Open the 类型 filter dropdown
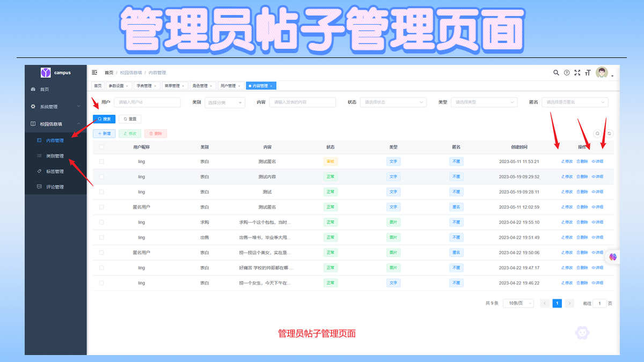The image size is (644, 362). [x=484, y=102]
